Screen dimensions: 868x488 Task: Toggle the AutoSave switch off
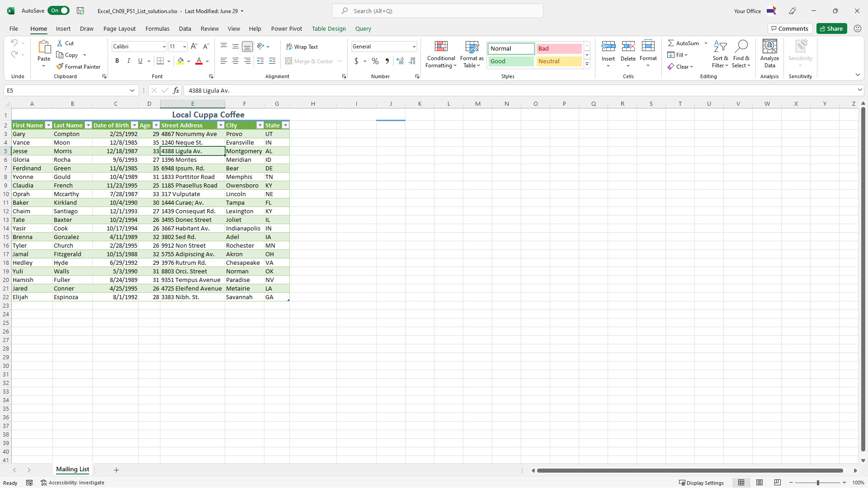[58, 10]
